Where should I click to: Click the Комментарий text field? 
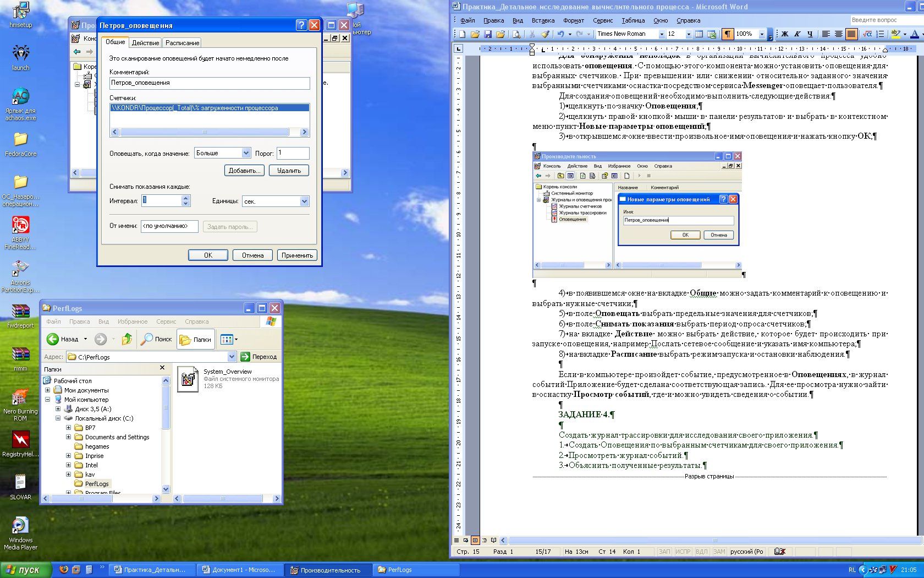tap(210, 83)
